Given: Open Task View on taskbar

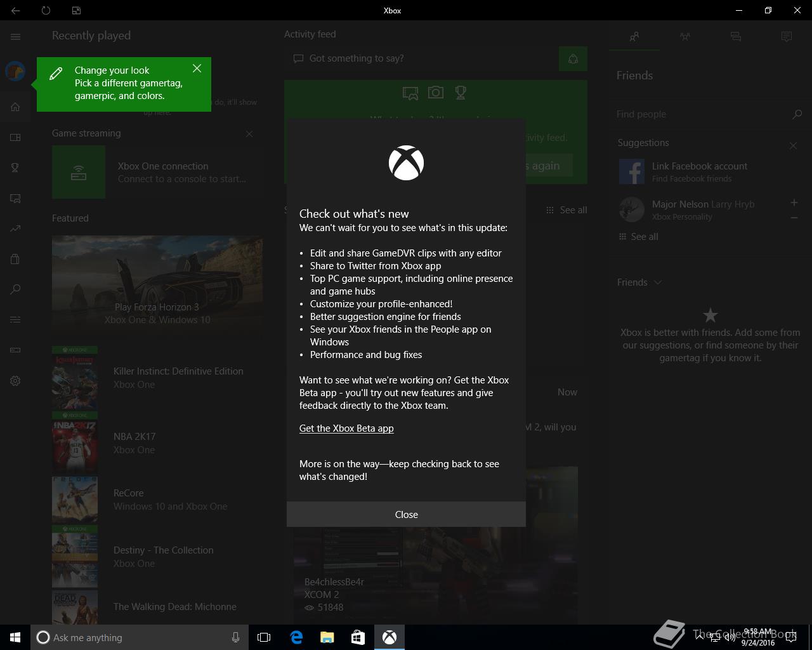Looking at the screenshot, I should tap(264, 637).
